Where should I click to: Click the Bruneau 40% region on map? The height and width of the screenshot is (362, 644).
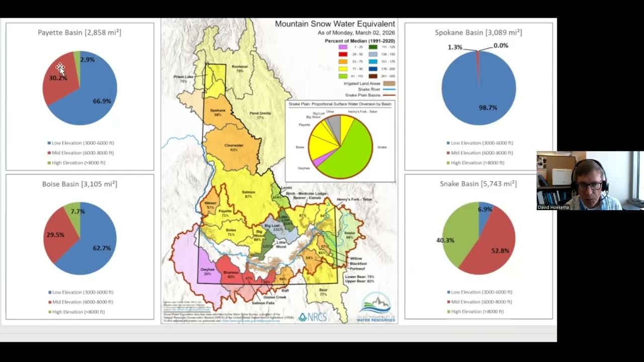coord(231,275)
